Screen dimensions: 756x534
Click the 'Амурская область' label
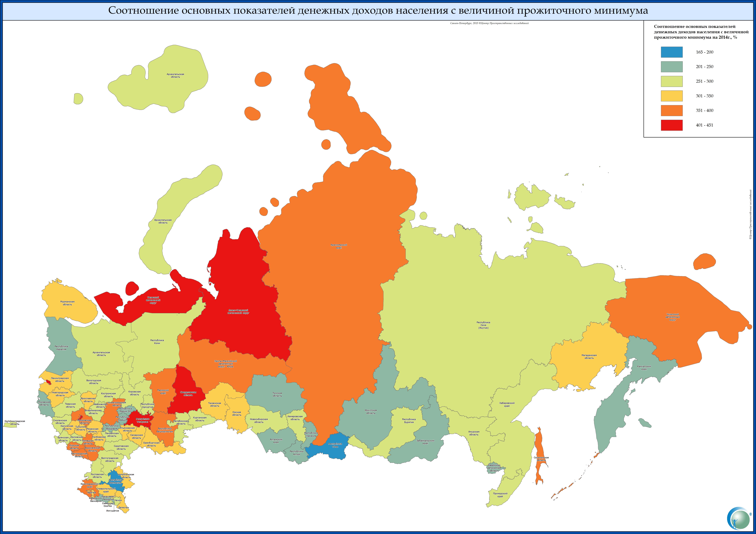pyautogui.click(x=474, y=433)
